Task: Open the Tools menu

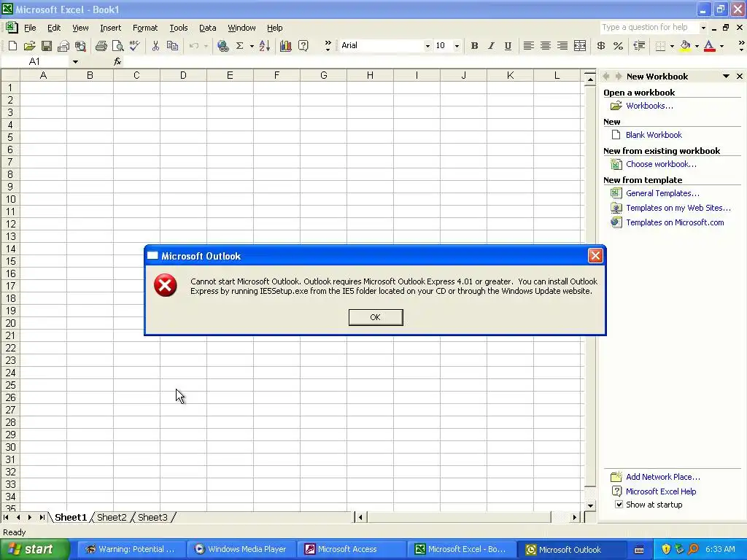Action: pyautogui.click(x=179, y=28)
